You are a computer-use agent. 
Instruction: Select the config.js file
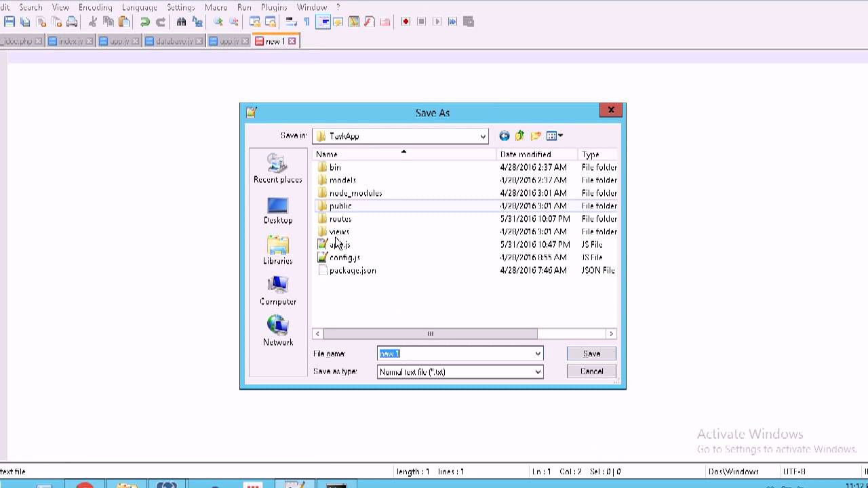tap(344, 258)
